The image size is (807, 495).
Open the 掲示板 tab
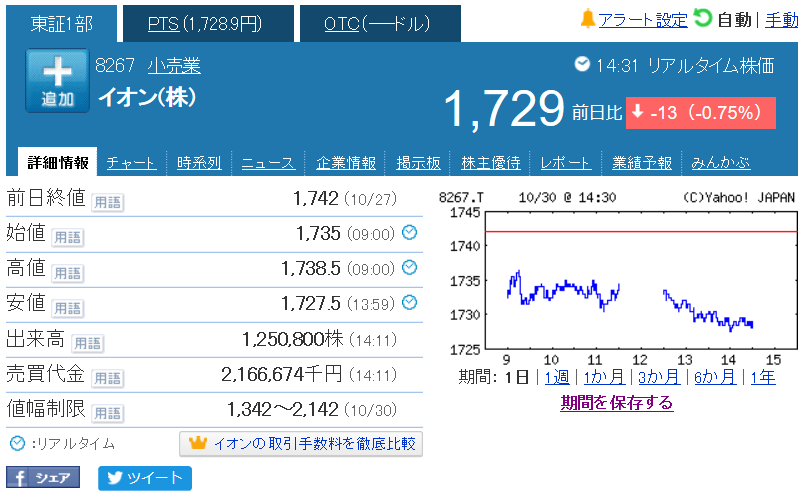point(418,163)
